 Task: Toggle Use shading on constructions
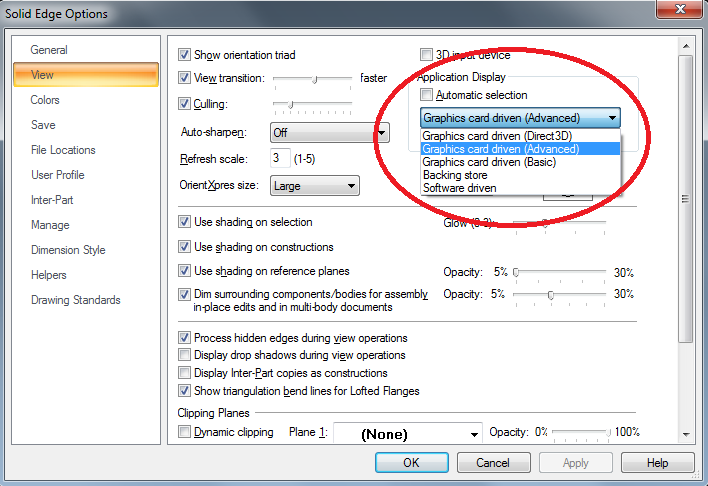(x=184, y=247)
